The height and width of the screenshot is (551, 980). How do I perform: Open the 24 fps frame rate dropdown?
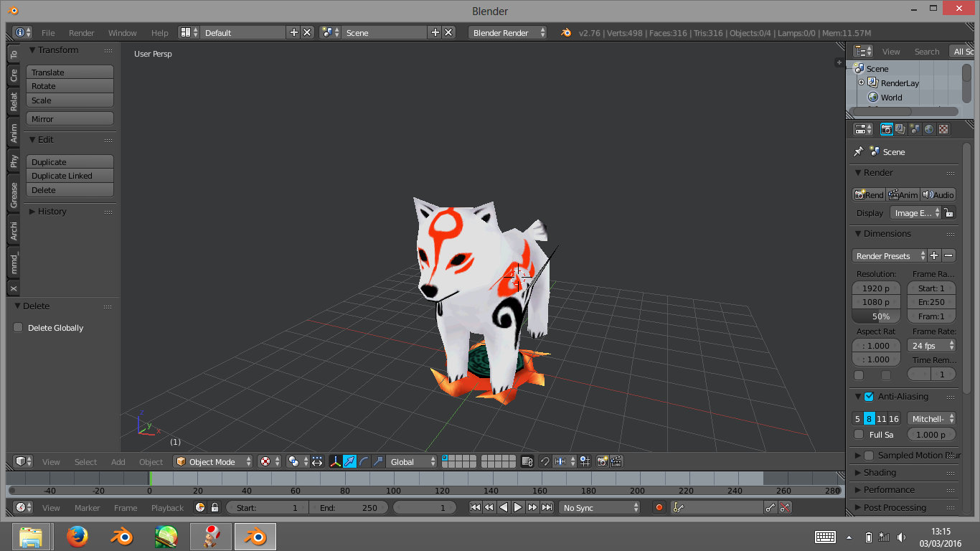pos(931,345)
